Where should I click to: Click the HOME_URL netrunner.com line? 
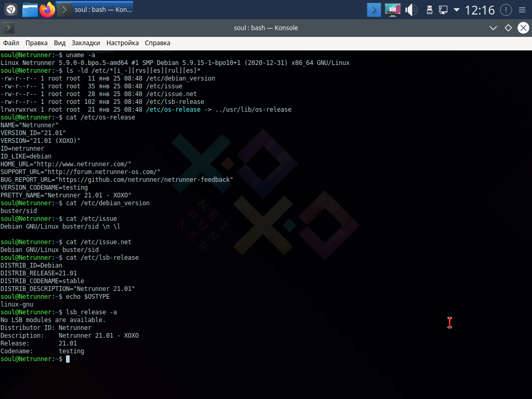[x=66, y=164]
